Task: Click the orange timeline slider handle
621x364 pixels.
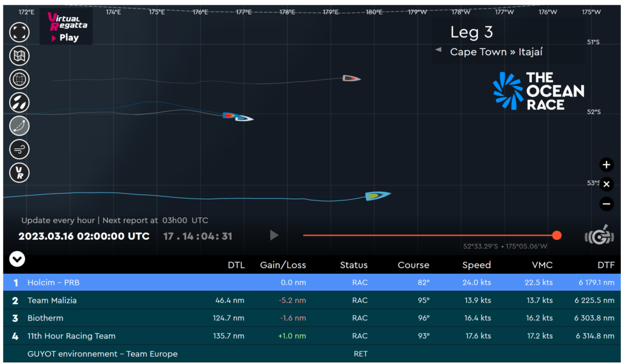Action: coord(557,236)
